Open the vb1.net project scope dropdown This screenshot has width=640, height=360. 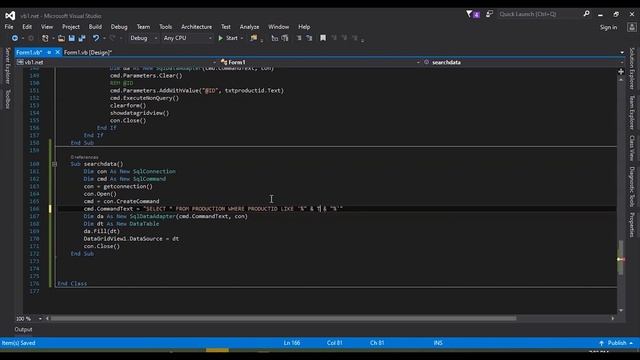tap(116, 62)
